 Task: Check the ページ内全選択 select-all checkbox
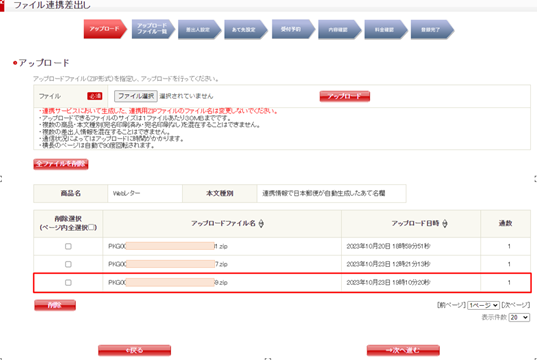92,227
